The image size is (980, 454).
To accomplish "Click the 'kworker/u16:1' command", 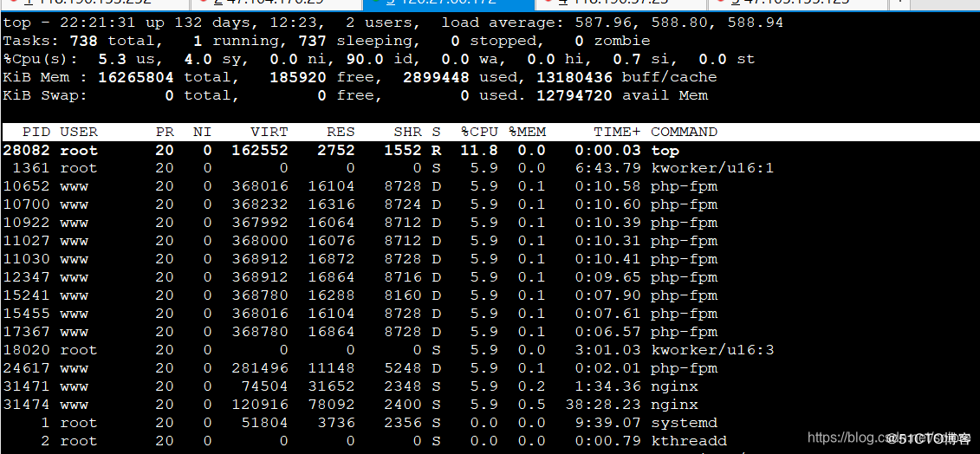I will pyautogui.click(x=712, y=168).
